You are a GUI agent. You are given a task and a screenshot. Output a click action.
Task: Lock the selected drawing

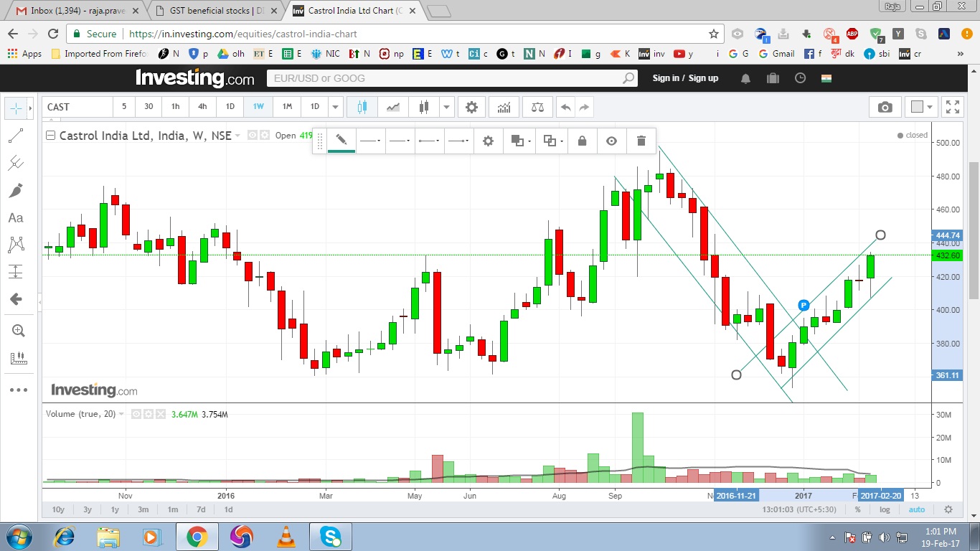click(x=582, y=141)
